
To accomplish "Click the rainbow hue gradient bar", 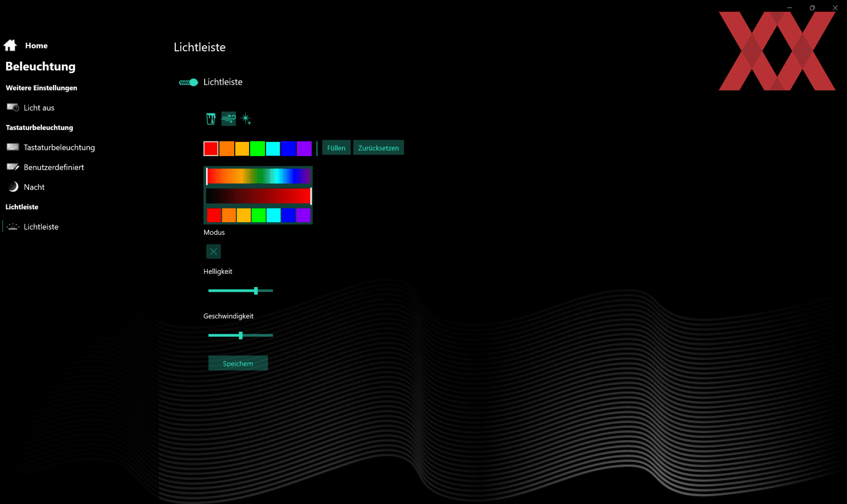I will point(259,176).
